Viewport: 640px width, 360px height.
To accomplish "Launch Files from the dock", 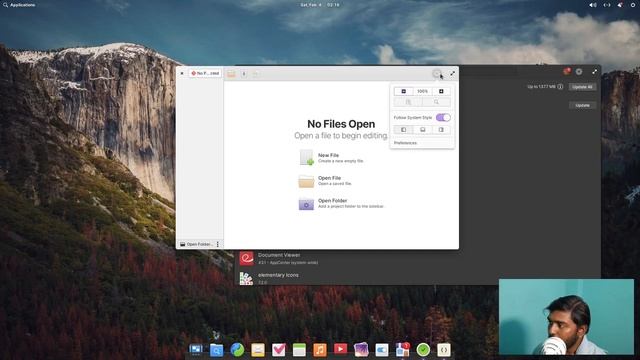I will click(216, 350).
